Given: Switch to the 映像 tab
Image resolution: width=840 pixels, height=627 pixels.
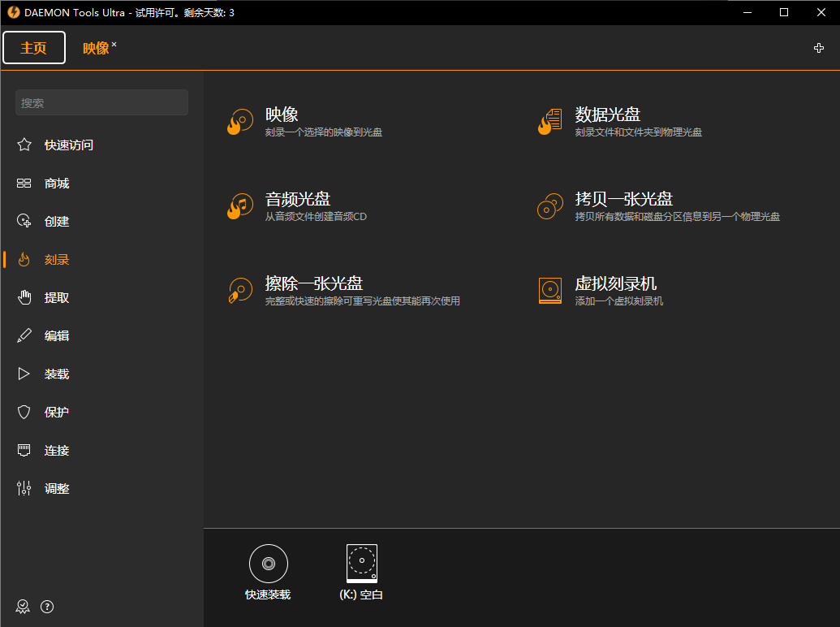Looking at the screenshot, I should coord(96,47).
